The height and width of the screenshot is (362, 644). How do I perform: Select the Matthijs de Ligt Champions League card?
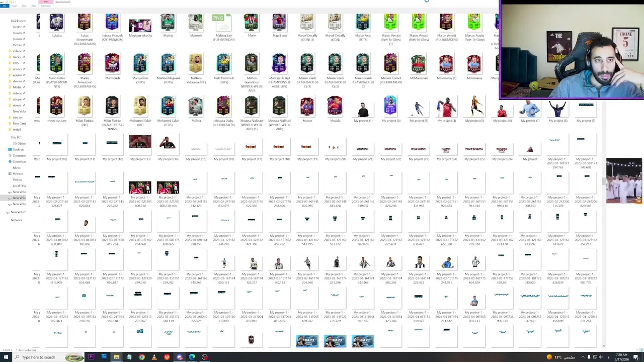pos(279,71)
